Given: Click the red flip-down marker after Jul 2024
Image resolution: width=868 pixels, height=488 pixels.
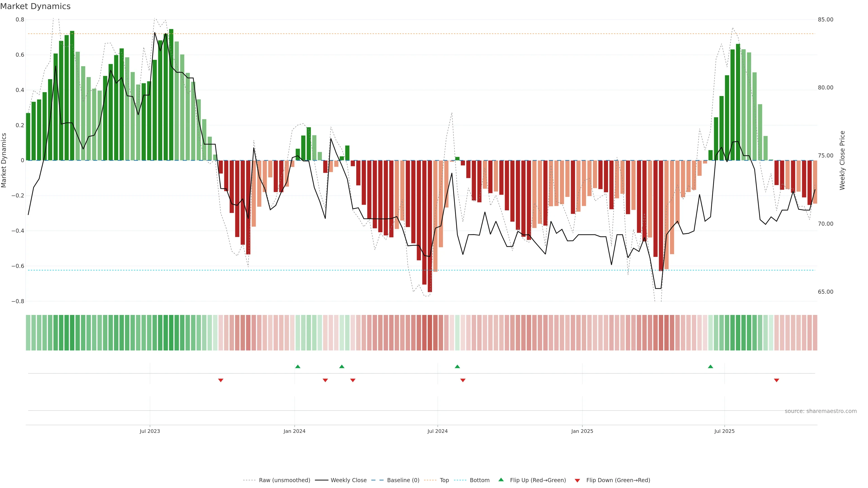Looking at the screenshot, I should point(463,380).
